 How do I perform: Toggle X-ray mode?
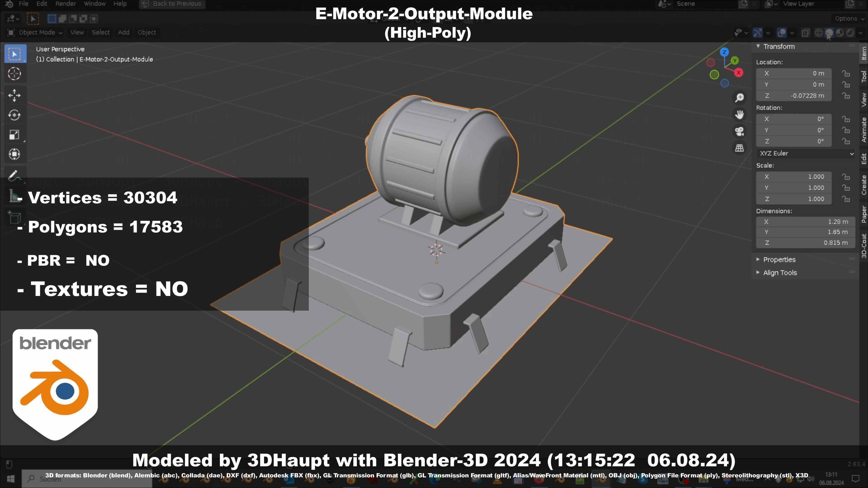pyautogui.click(x=805, y=33)
